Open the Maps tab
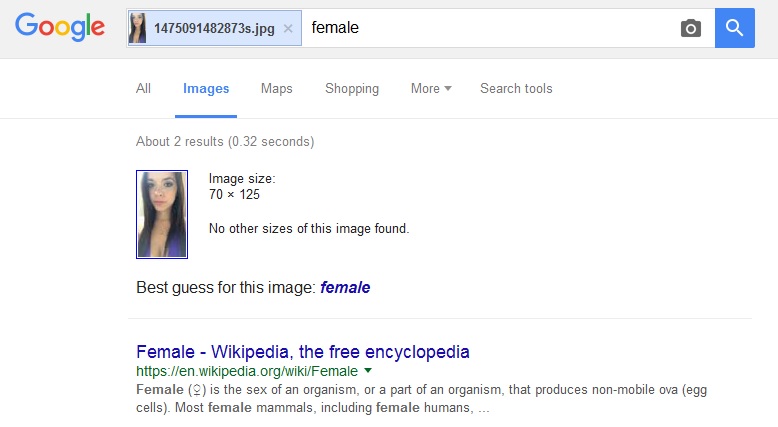 click(x=276, y=88)
